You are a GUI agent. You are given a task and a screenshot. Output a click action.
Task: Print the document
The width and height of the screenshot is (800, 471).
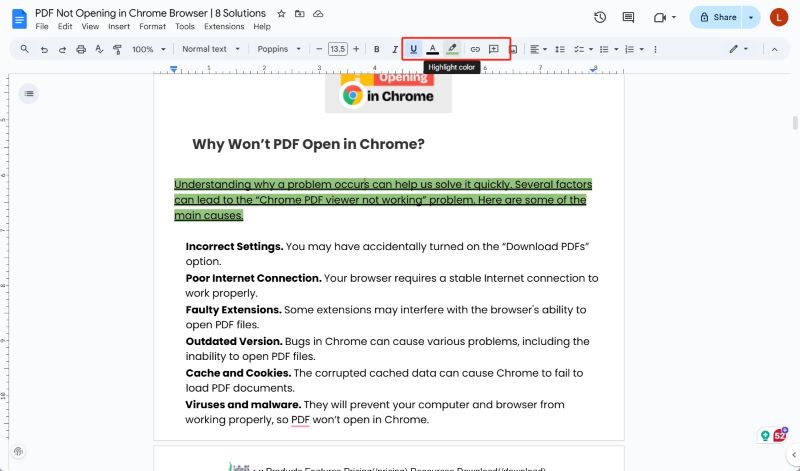[x=81, y=49]
